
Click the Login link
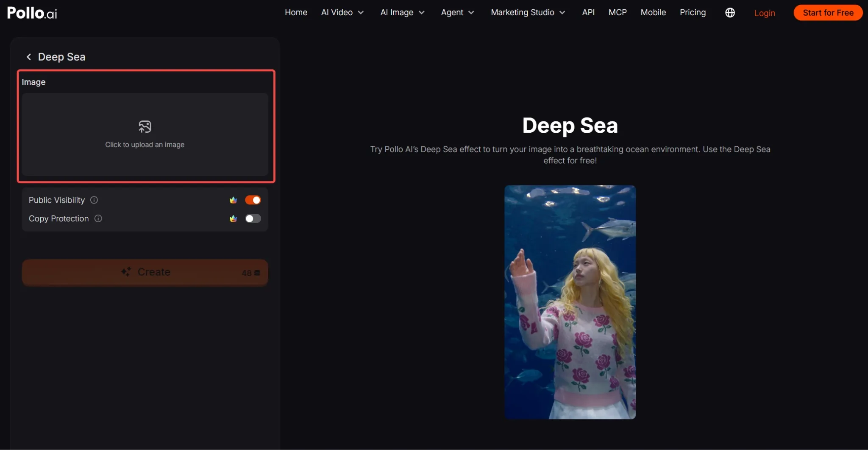(765, 13)
